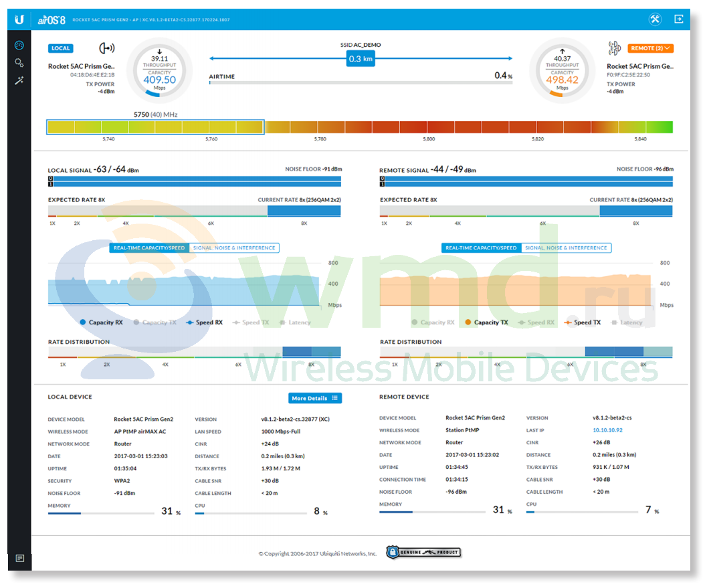This screenshot has width=707, height=588.
Task: Click remote connection time 01:34:15
Action: coord(457,480)
